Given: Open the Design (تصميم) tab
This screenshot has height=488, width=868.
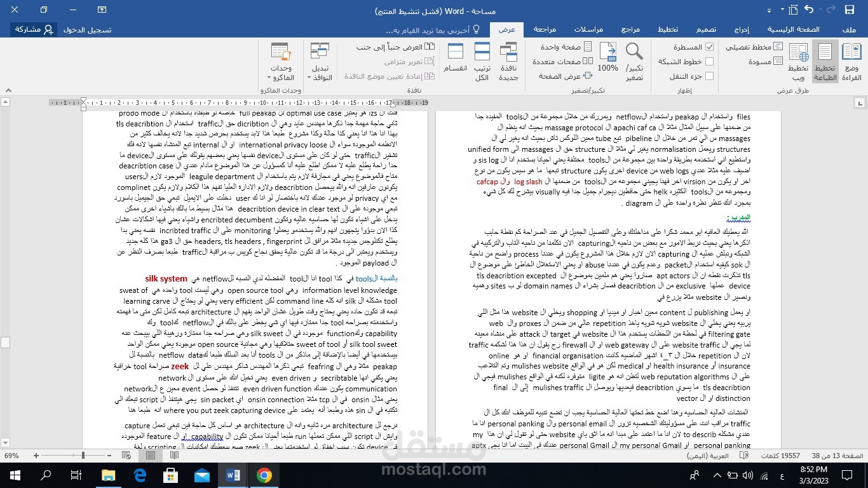Looking at the screenshot, I should pyautogui.click(x=706, y=29).
